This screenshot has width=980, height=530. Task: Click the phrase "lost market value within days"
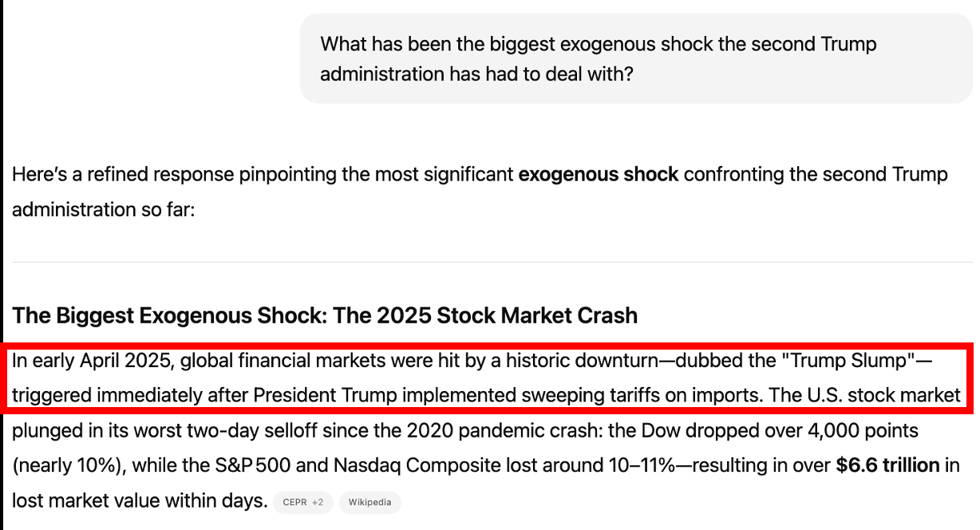click(x=139, y=501)
